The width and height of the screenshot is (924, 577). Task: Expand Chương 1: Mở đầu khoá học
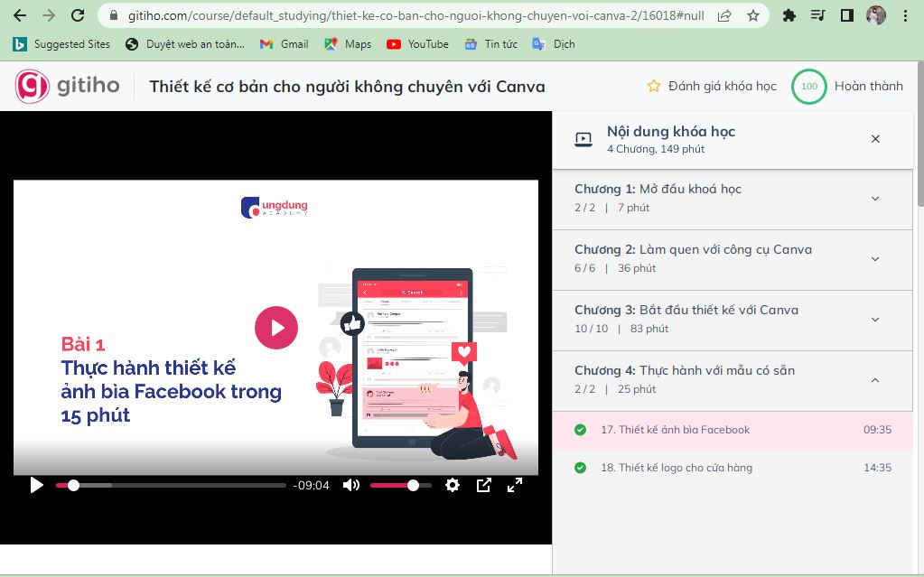[874, 199]
